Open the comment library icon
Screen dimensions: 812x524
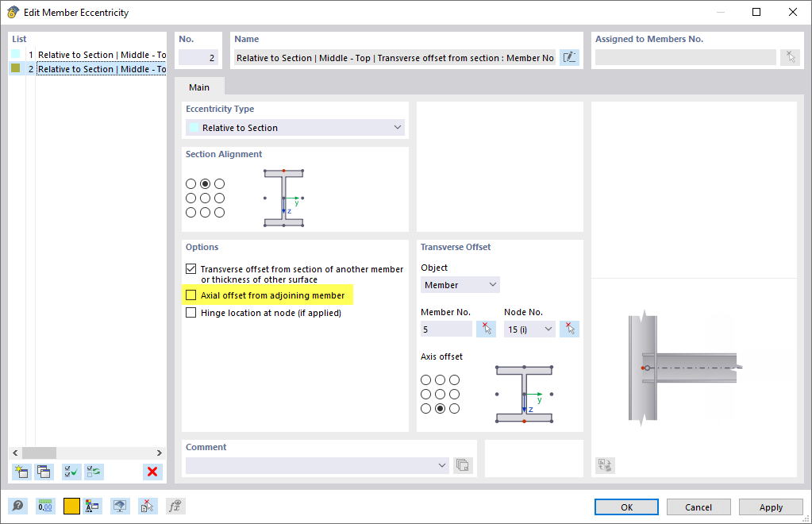[463, 465]
